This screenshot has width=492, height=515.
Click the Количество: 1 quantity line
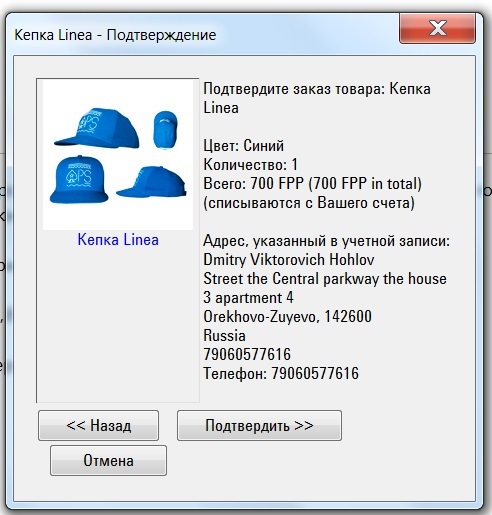pos(250,164)
